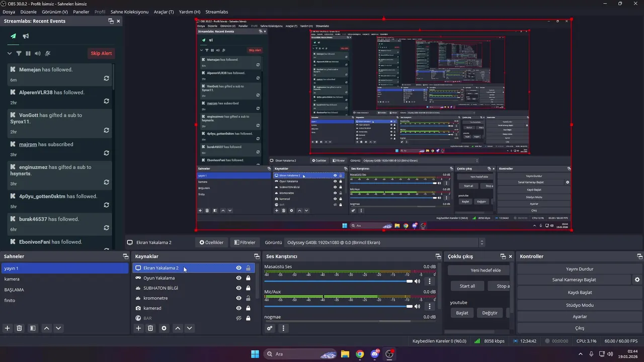The image size is (644, 362).
Task: Remove selected source with trash icon
Action: click(x=150, y=328)
